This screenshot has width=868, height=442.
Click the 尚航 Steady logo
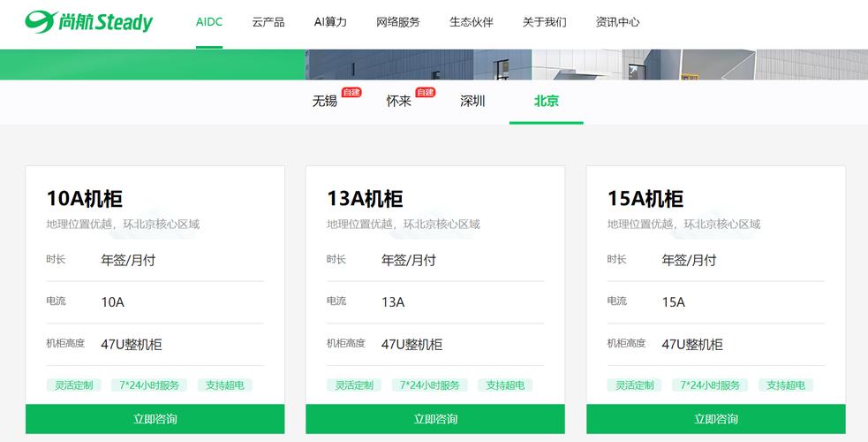coord(88,22)
